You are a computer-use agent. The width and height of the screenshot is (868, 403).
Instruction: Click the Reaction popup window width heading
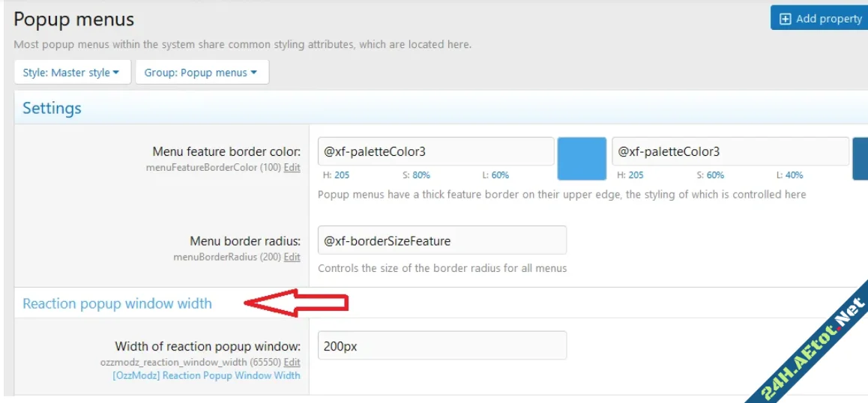[x=117, y=303]
